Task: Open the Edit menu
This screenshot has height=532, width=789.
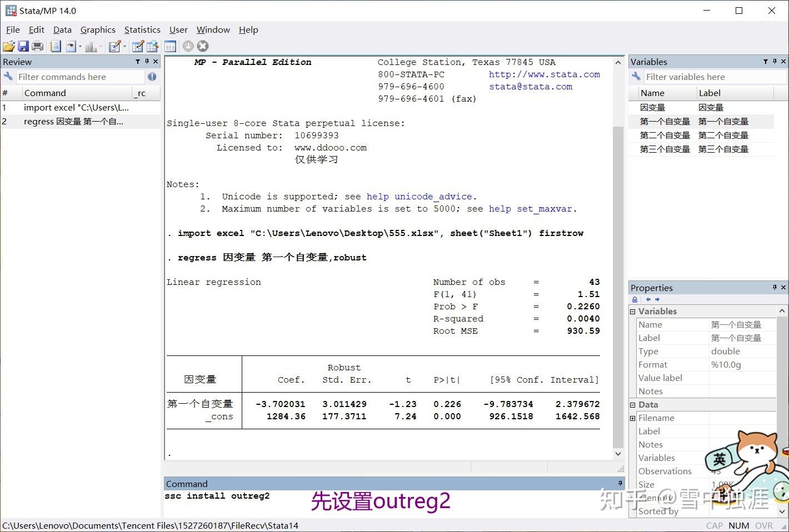Action: (37, 30)
